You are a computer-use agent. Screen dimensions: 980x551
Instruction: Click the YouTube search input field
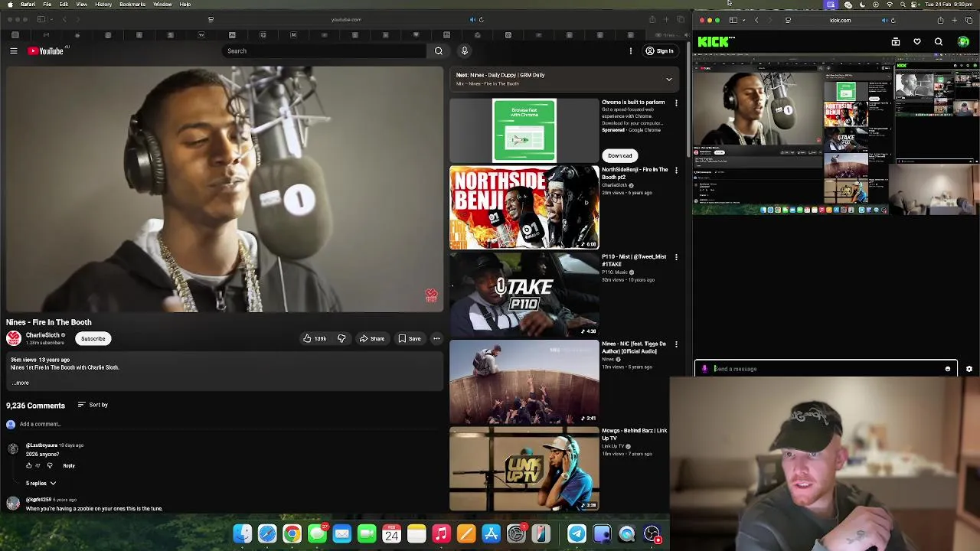coord(325,51)
